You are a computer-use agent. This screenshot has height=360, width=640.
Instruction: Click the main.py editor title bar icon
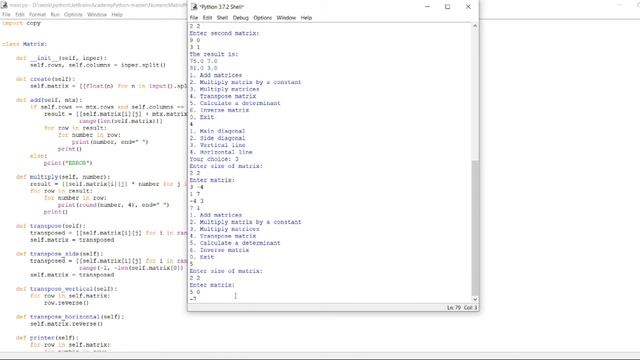[x=4, y=5]
